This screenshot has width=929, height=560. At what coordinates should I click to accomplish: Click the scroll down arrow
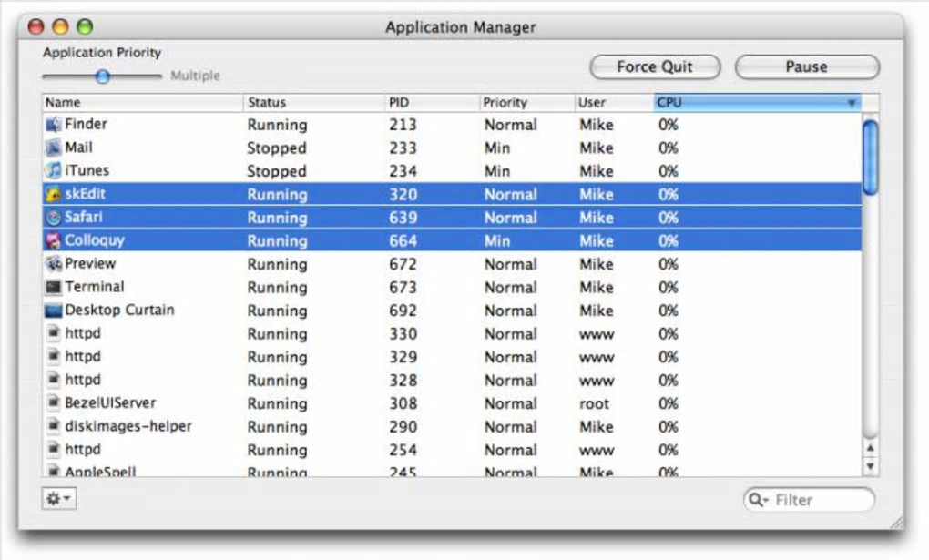(x=870, y=466)
